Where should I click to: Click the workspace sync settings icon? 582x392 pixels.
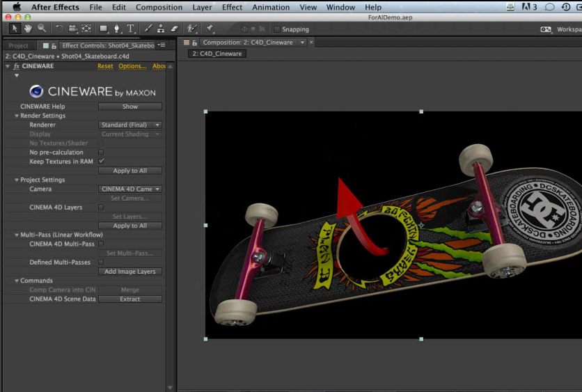tap(545, 29)
